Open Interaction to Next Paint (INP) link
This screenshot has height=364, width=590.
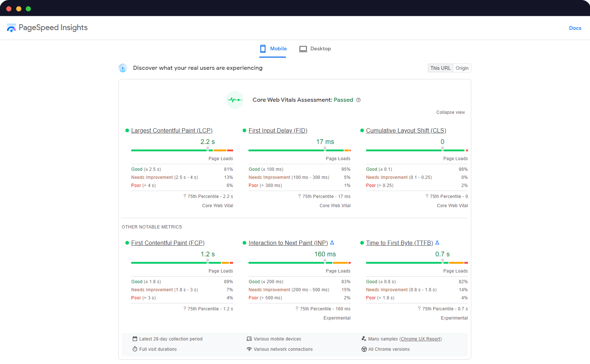tap(288, 243)
